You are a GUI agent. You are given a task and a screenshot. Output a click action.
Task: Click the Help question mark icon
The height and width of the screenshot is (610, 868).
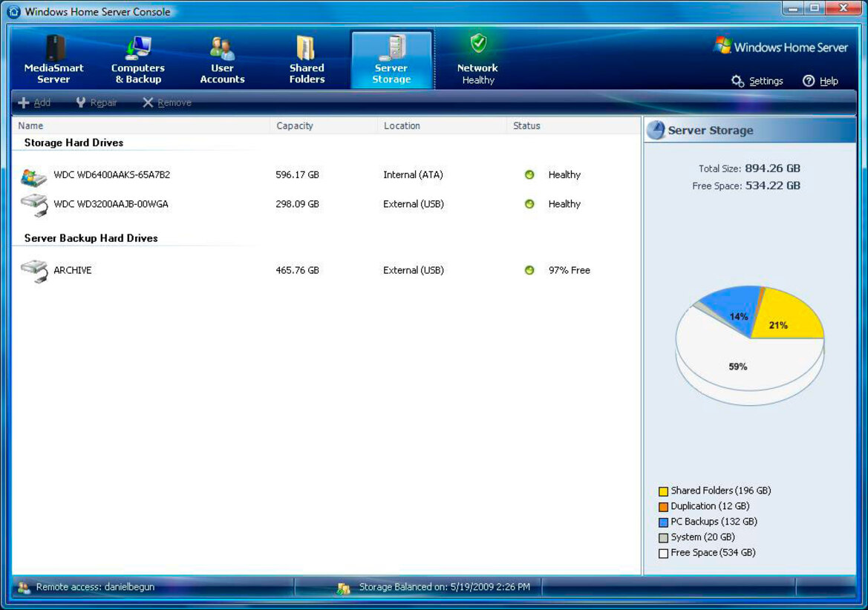click(809, 82)
